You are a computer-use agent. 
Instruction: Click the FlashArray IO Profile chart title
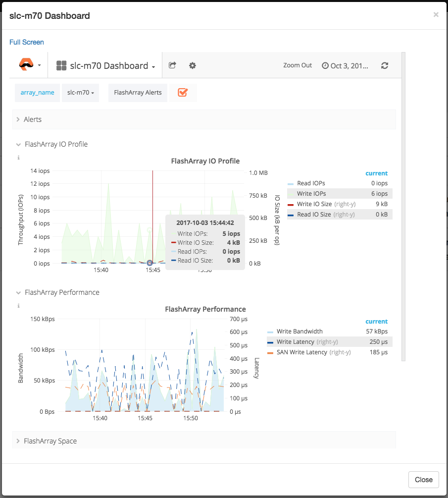(205, 161)
